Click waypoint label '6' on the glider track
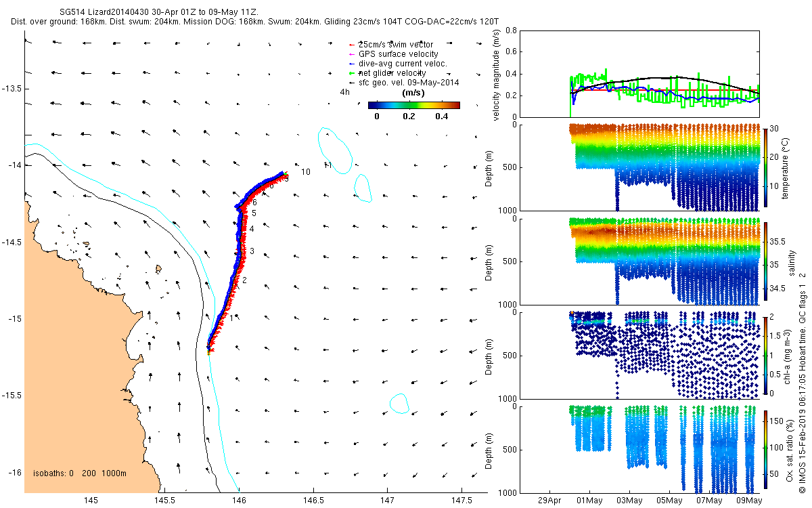 255,203
